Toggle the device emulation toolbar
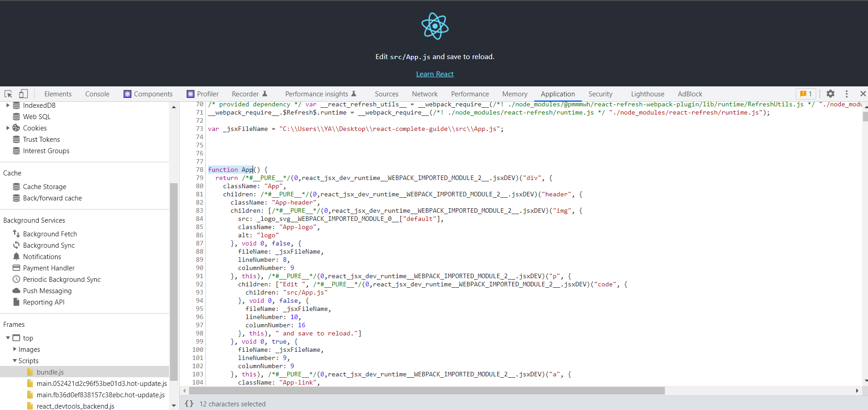 23,94
